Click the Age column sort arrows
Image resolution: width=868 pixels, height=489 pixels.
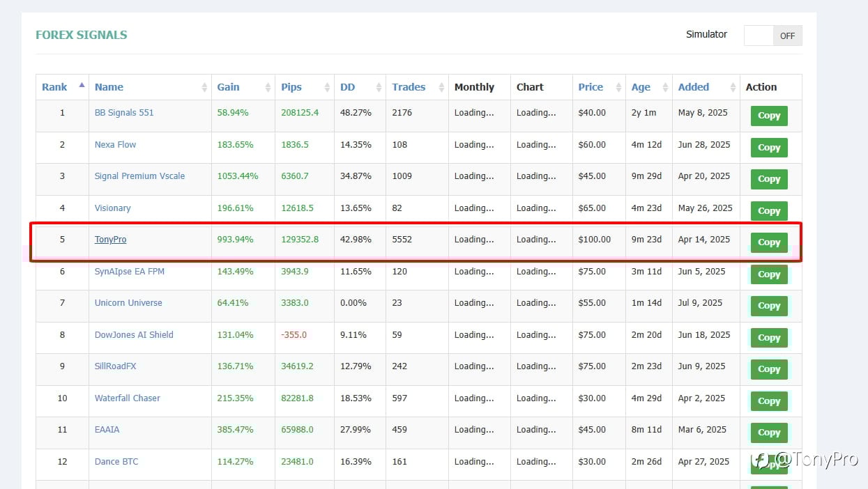tap(665, 87)
